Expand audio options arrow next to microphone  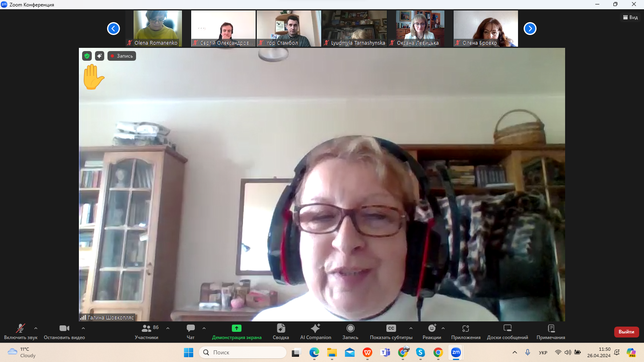point(36,328)
